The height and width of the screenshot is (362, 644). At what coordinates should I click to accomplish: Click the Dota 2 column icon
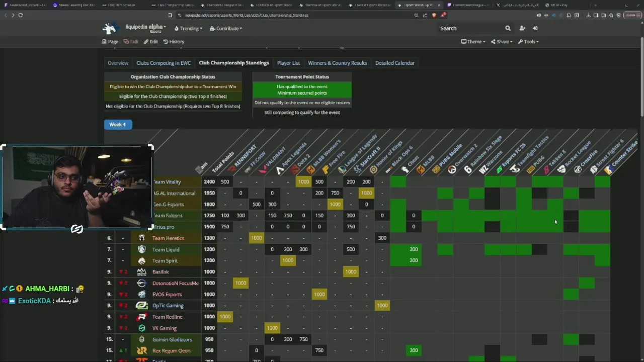[x=295, y=170]
